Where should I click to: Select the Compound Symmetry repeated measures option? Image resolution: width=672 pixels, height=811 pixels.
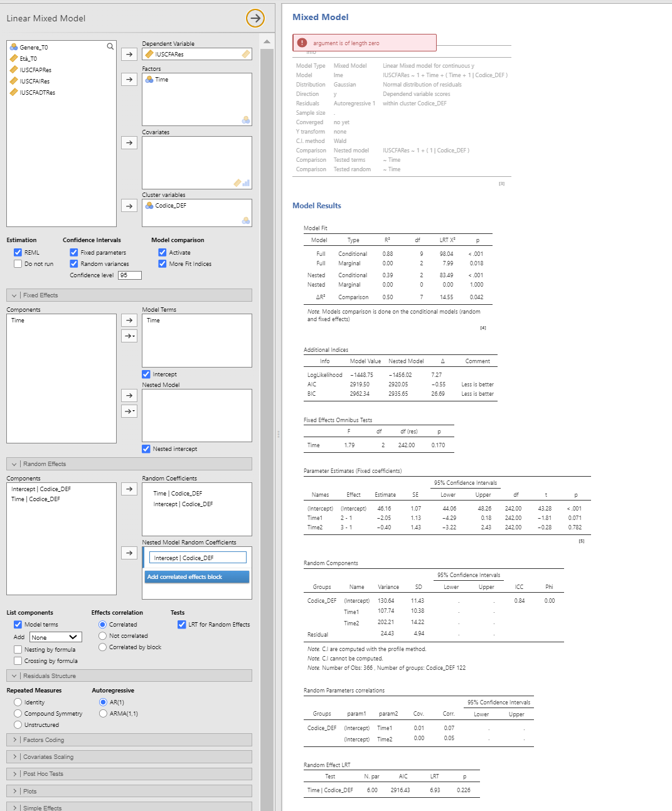click(18, 713)
